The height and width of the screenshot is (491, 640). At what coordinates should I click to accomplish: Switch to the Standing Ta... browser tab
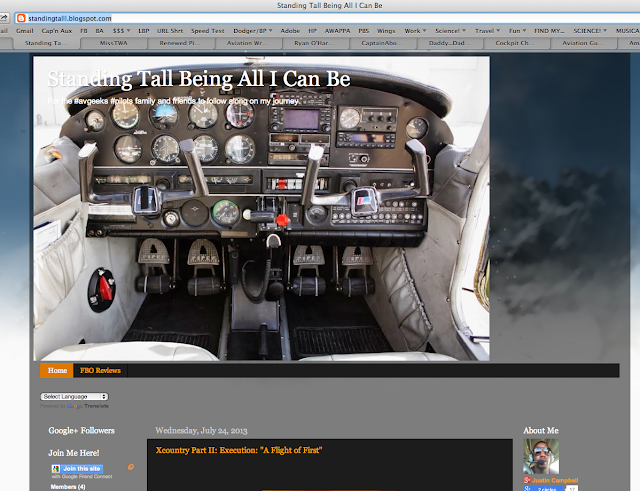click(46, 43)
